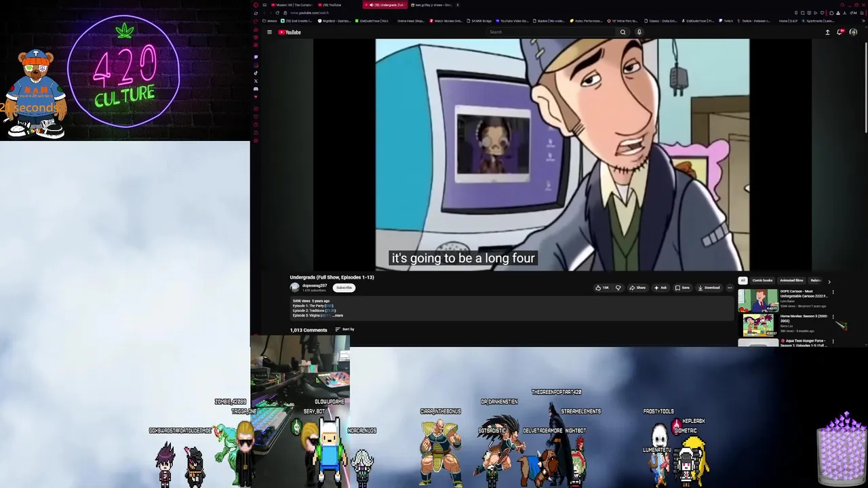Open the dopeswag207 channel avatar
Image resolution: width=868 pixels, height=488 pixels.
[294, 287]
